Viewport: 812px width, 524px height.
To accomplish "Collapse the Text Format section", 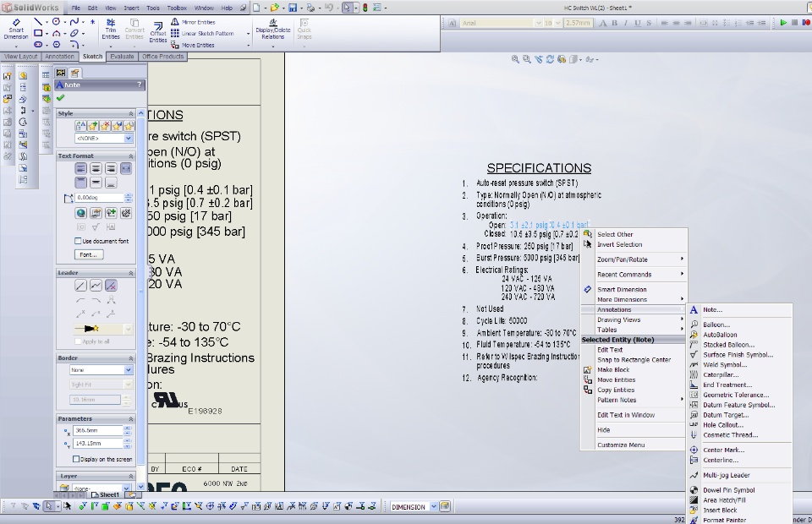I will point(130,156).
